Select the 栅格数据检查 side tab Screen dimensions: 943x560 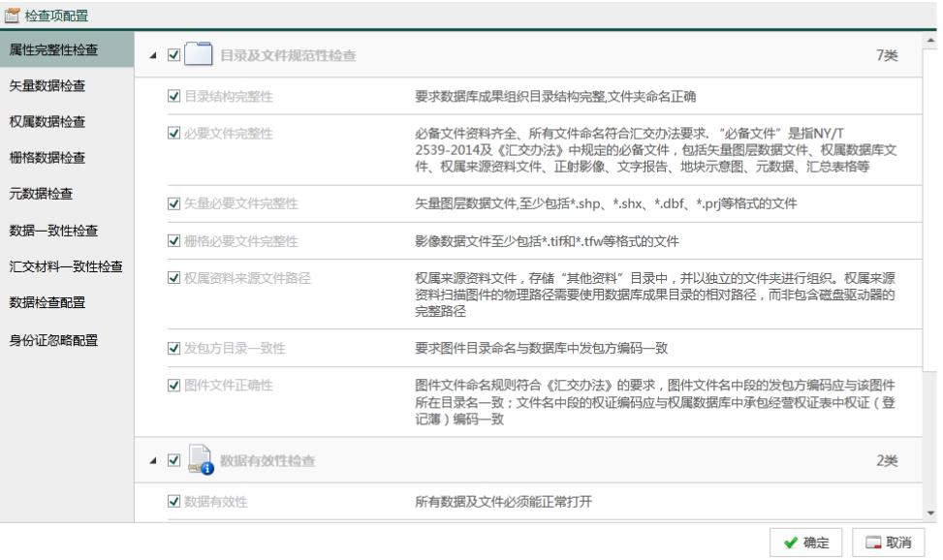[x=47, y=158]
